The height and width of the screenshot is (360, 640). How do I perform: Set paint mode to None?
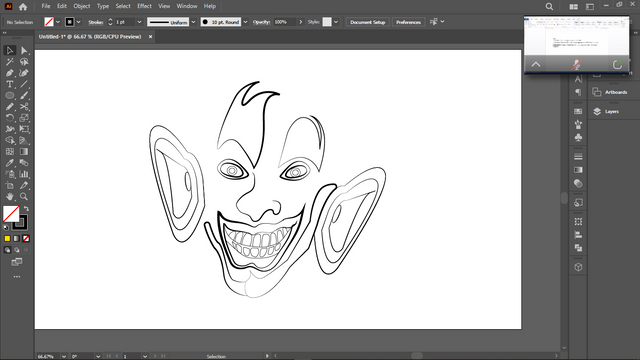coord(26,238)
